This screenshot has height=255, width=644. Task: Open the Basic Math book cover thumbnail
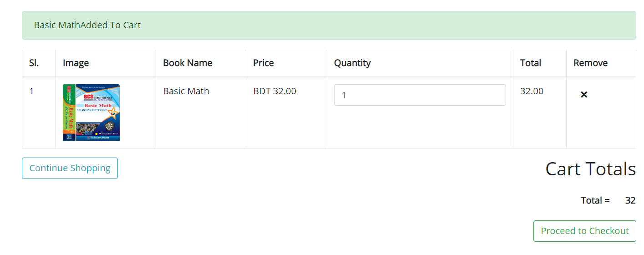[91, 112]
